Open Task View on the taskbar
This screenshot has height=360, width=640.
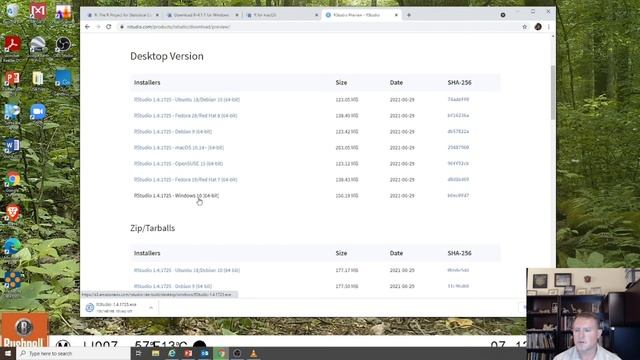pos(139,353)
